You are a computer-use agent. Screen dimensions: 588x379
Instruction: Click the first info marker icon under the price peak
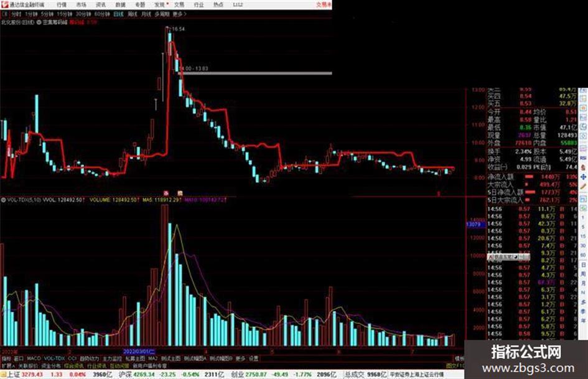[166, 194]
